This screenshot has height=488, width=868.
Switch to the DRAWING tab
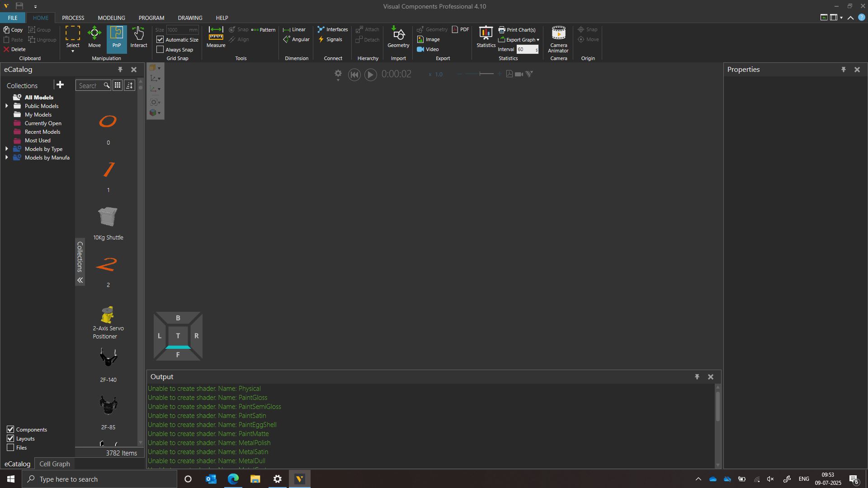[190, 18]
